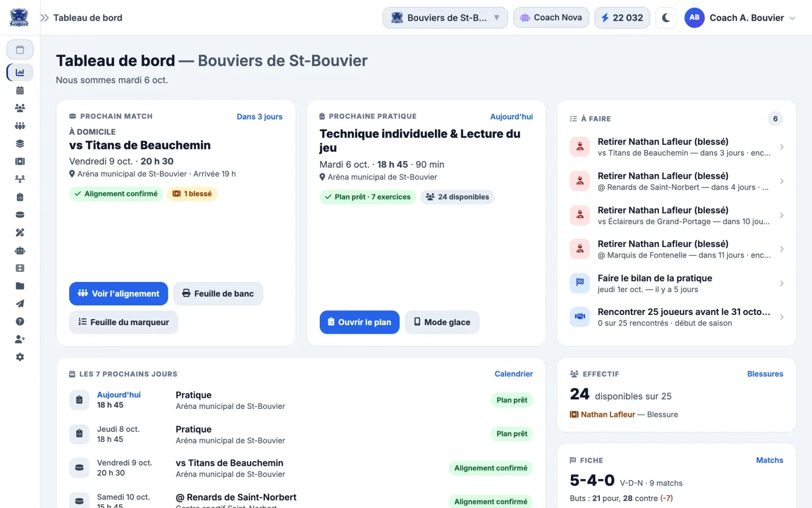Image resolution: width=812 pixels, height=508 pixels.
Task: Click the team logo in top-left
Action: [x=19, y=18]
